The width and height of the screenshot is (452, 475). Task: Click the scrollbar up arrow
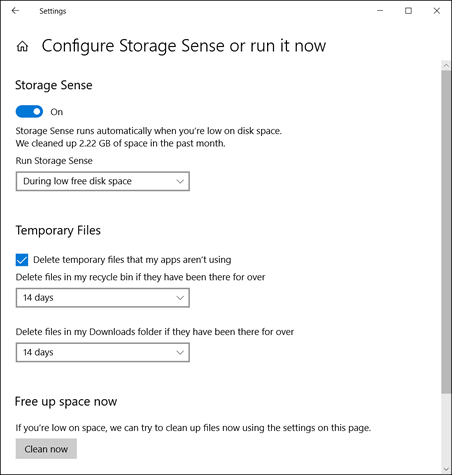tap(446, 65)
